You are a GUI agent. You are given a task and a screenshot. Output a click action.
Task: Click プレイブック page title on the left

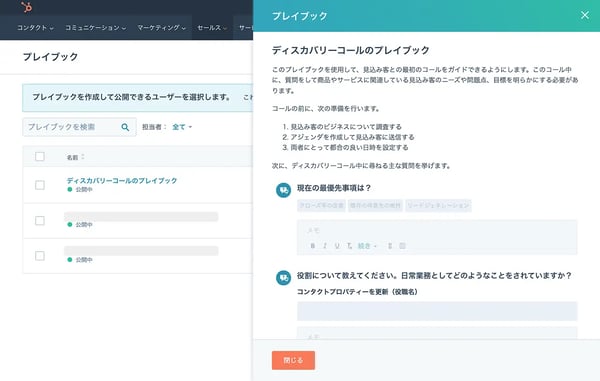tap(50, 57)
